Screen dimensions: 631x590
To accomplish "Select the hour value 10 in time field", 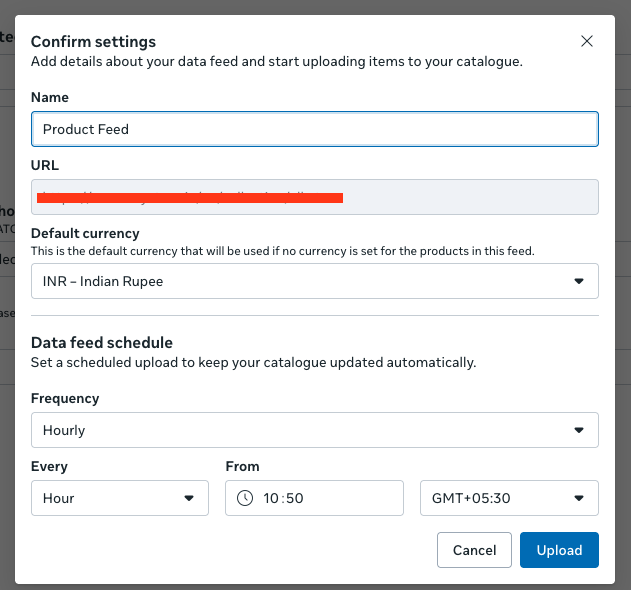I will [x=270, y=498].
